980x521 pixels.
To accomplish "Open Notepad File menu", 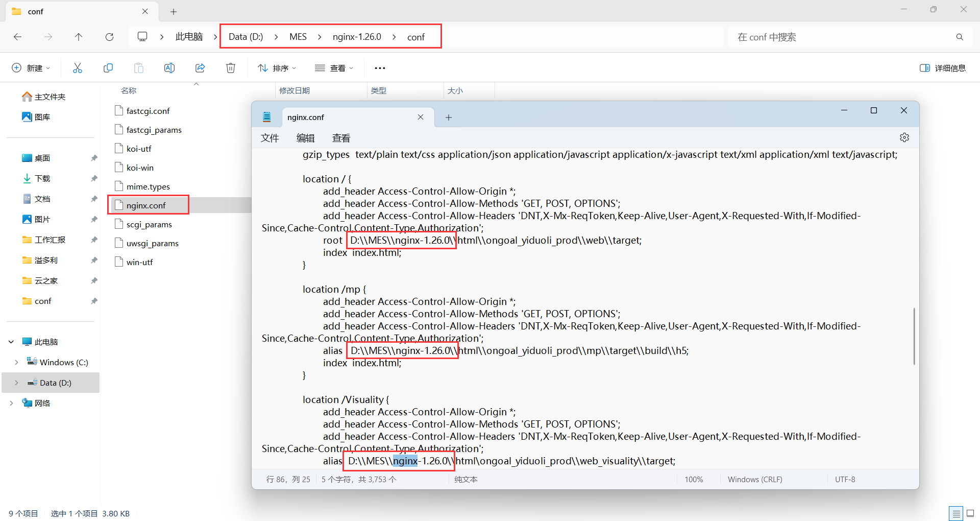I will click(x=270, y=138).
